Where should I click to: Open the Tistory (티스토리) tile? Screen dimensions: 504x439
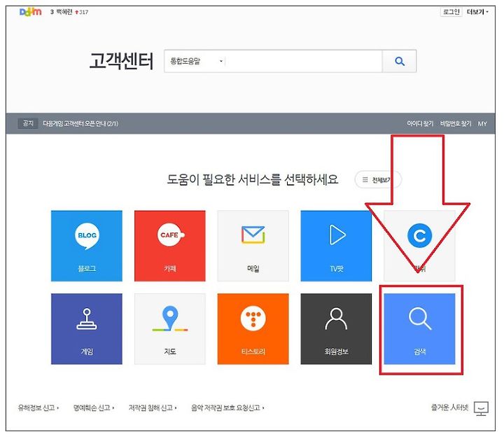click(253, 328)
